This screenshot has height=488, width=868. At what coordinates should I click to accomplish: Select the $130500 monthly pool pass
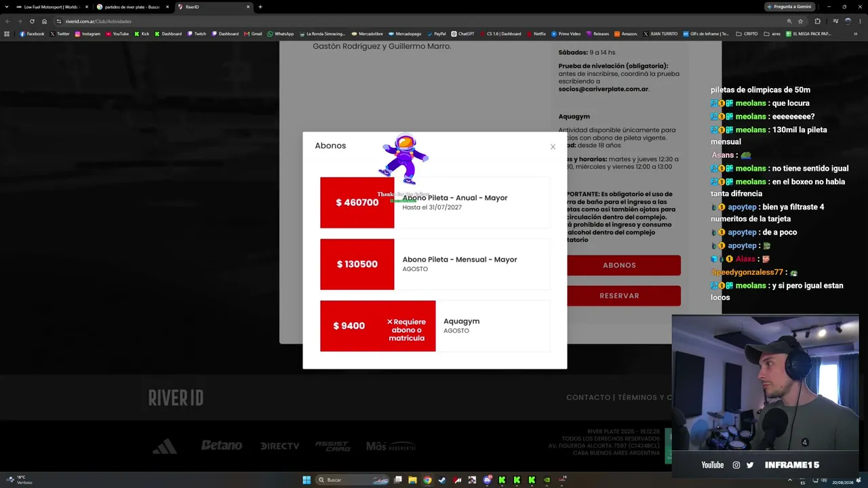tap(435, 264)
